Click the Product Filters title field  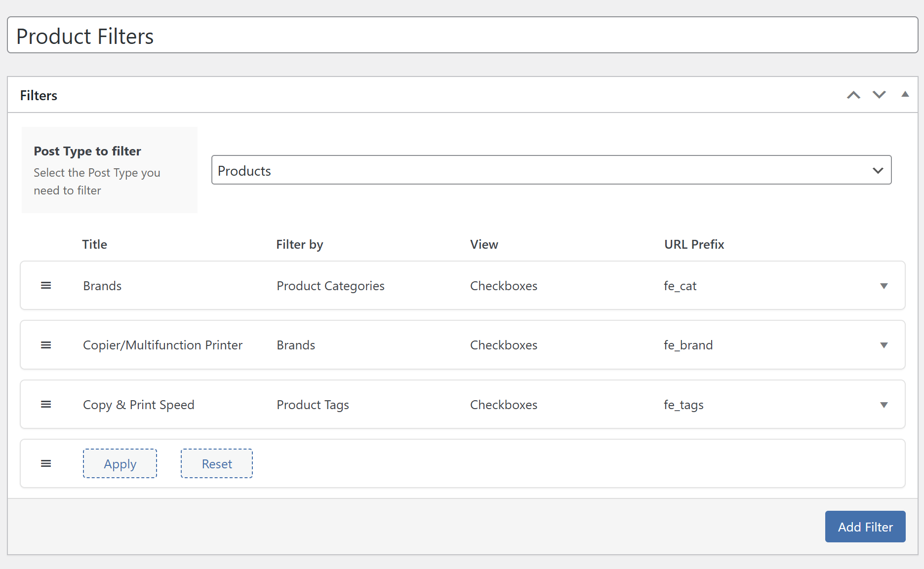click(462, 35)
